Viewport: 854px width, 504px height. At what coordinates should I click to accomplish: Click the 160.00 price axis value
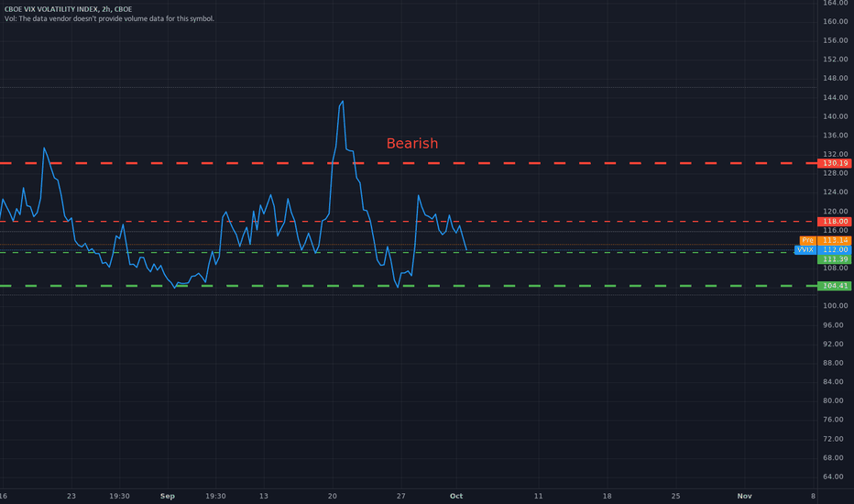pos(836,22)
